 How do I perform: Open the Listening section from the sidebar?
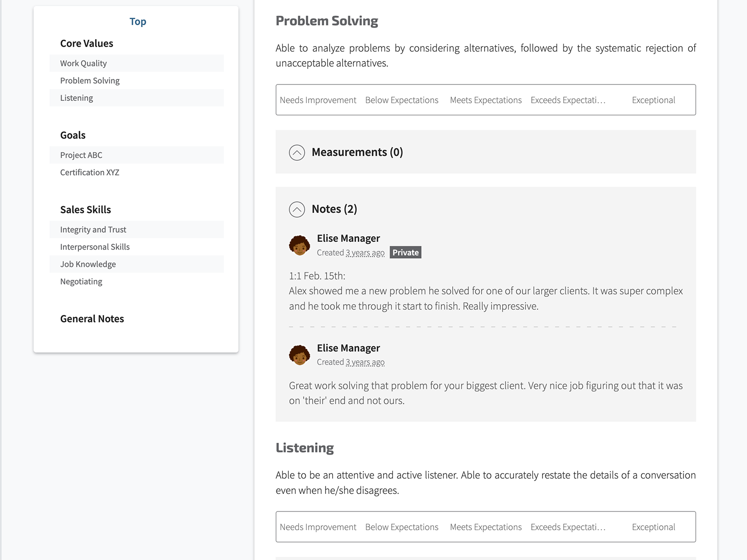tap(76, 98)
